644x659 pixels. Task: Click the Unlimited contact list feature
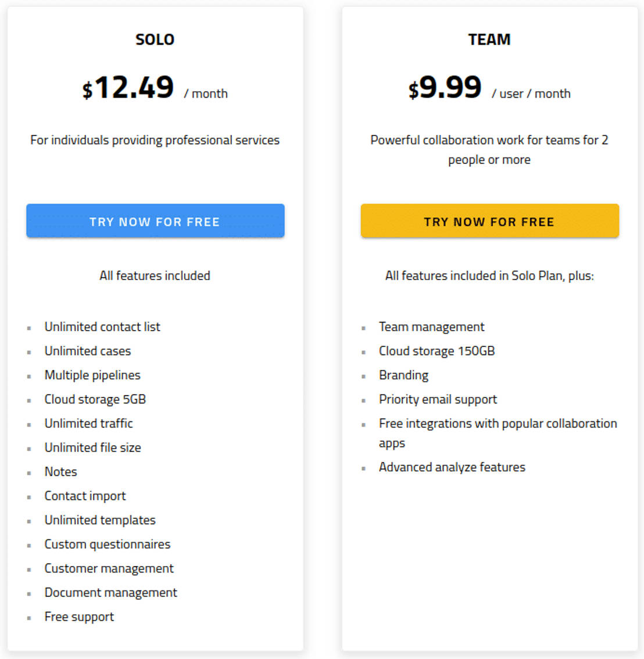tap(102, 327)
